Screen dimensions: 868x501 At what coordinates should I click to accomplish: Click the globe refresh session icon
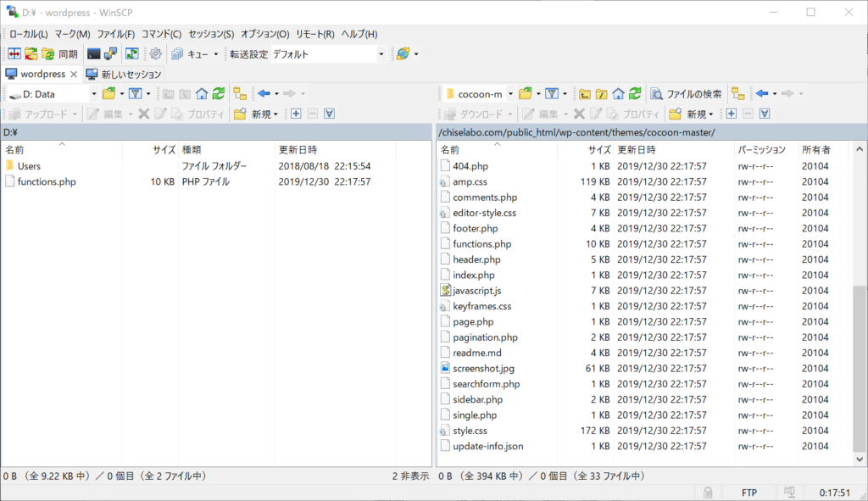[x=403, y=53]
